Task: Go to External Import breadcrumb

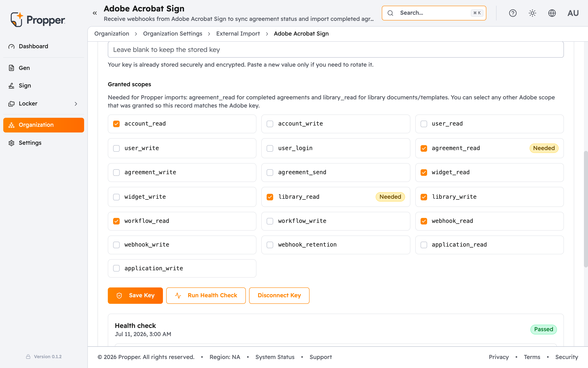Action: pyautogui.click(x=238, y=34)
